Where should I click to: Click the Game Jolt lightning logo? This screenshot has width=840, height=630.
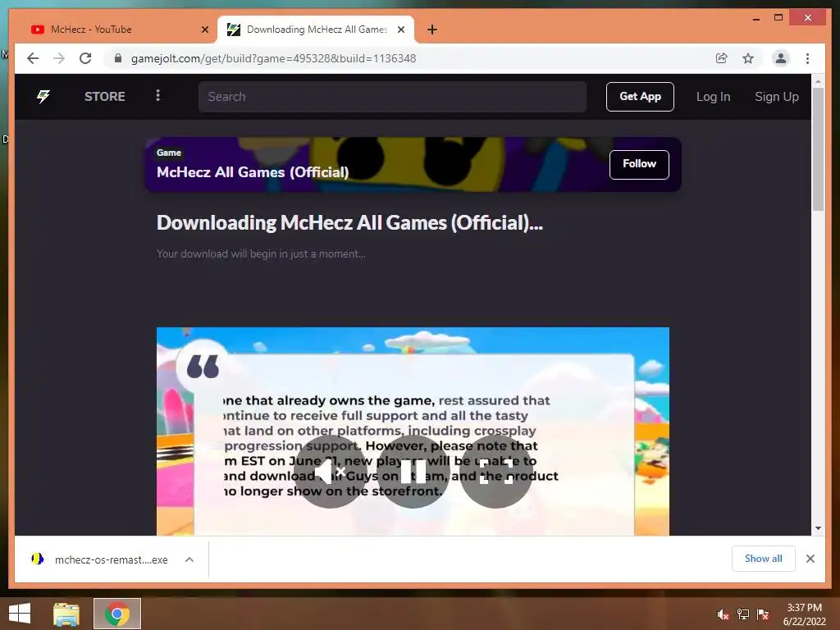click(x=43, y=97)
